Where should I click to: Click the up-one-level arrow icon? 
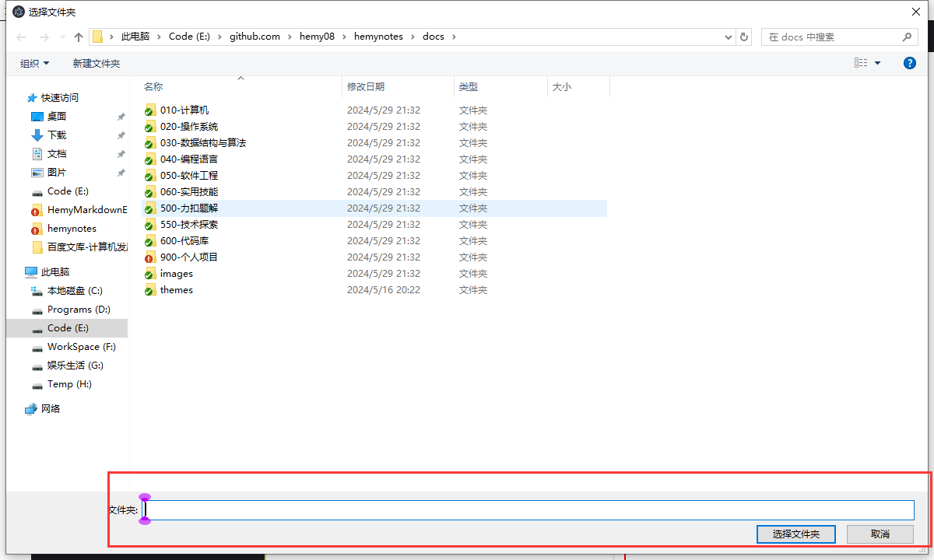click(79, 37)
